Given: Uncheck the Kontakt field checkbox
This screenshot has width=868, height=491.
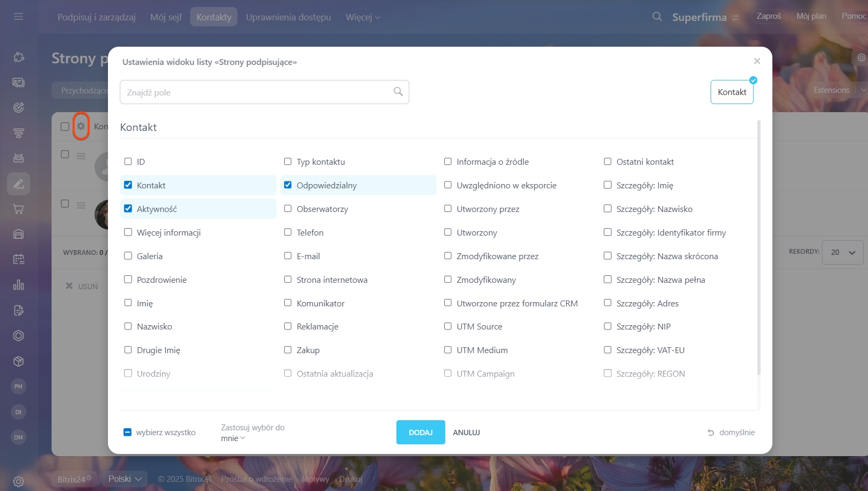Looking at the screenshot, I should 128,185.
